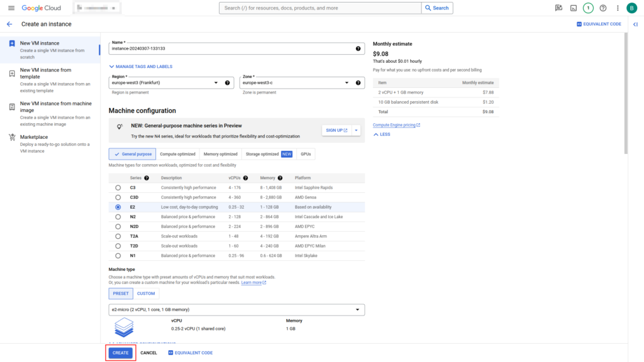The width and height of the screenshot is (644, 362).
Task: Click the instance Name input field
Action: pos(230,48)
